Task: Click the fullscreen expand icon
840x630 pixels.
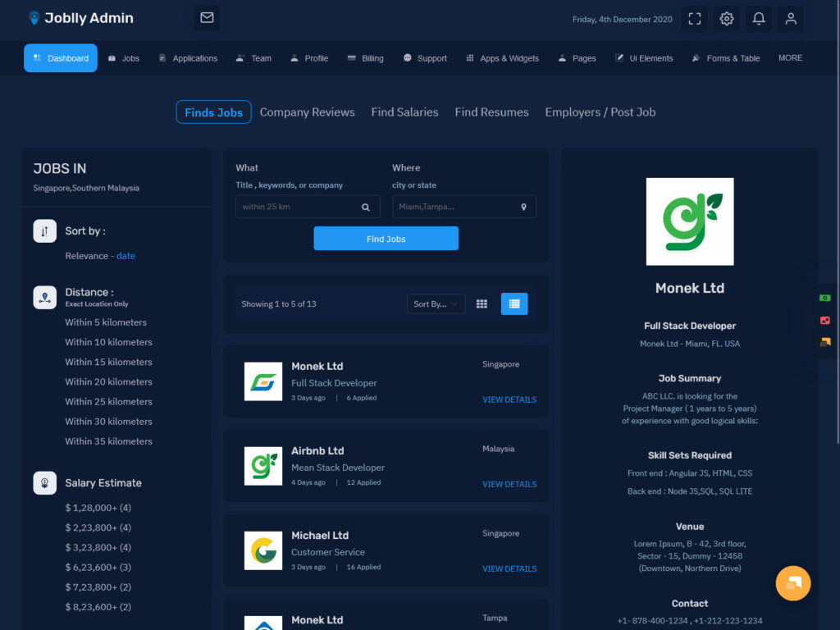Action: pyautogui.click(x=694, y=19)
